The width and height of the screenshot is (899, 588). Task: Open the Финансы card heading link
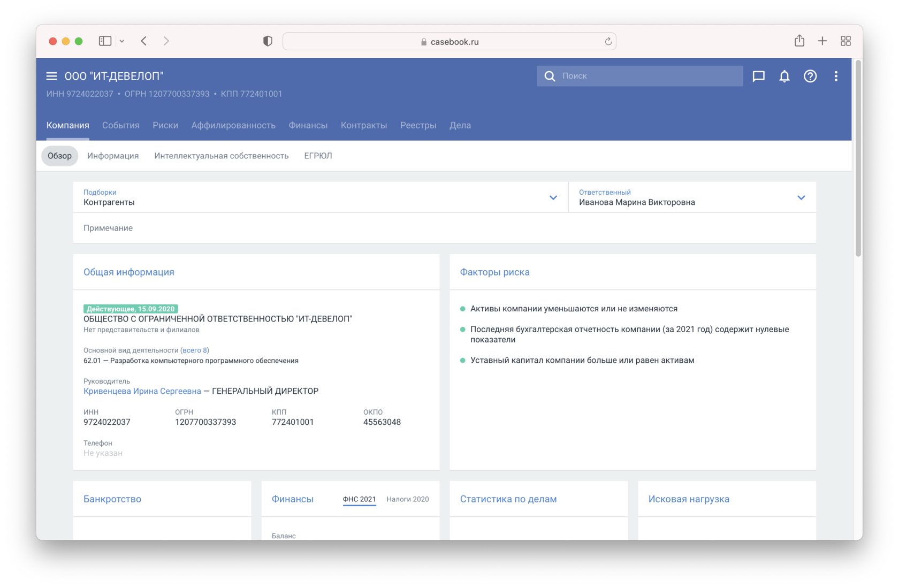pyautogui.click(x=293, y=499)
